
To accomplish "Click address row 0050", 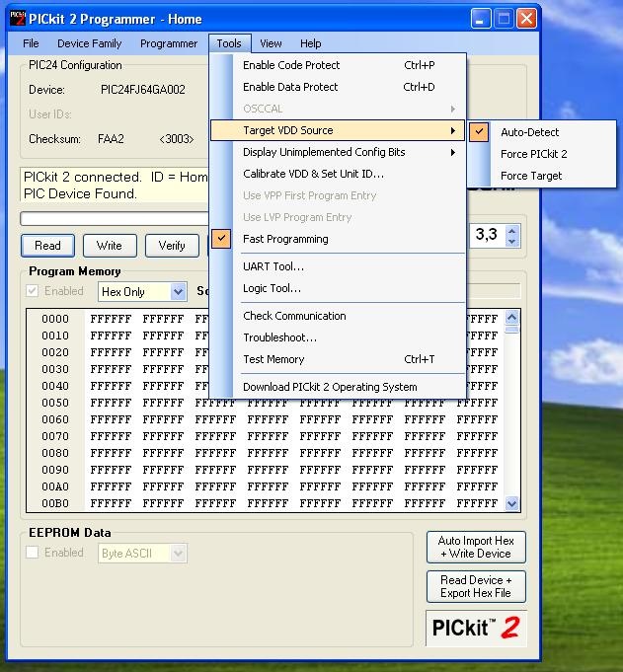I will 55,403.
